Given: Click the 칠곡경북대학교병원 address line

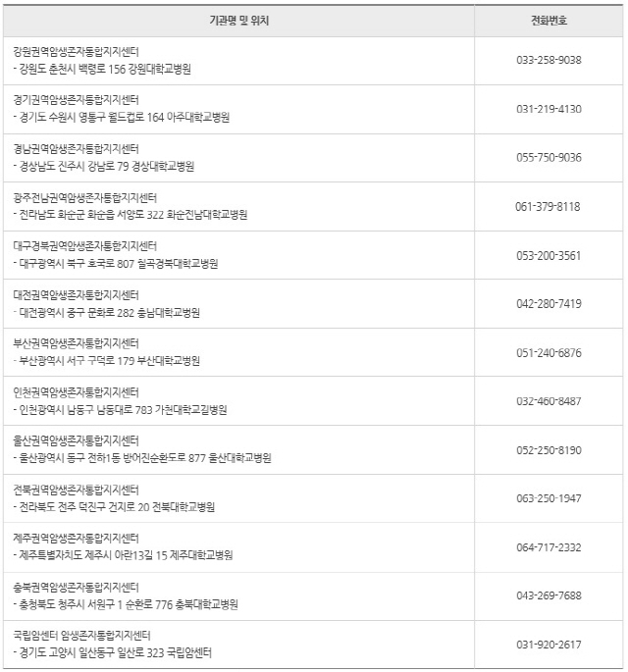Looking at the screenshot, I should pyautogui.click(x=118, y=264).
